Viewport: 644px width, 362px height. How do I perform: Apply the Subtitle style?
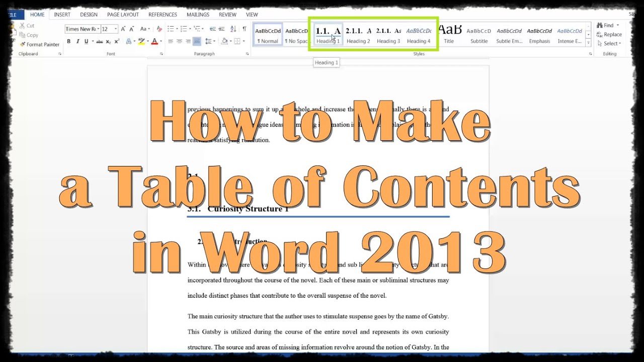(479, 35)
